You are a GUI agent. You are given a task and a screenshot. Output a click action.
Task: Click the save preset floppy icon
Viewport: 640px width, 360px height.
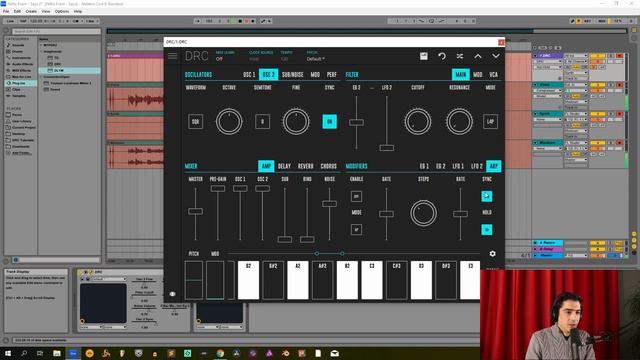tap(424, 56)
